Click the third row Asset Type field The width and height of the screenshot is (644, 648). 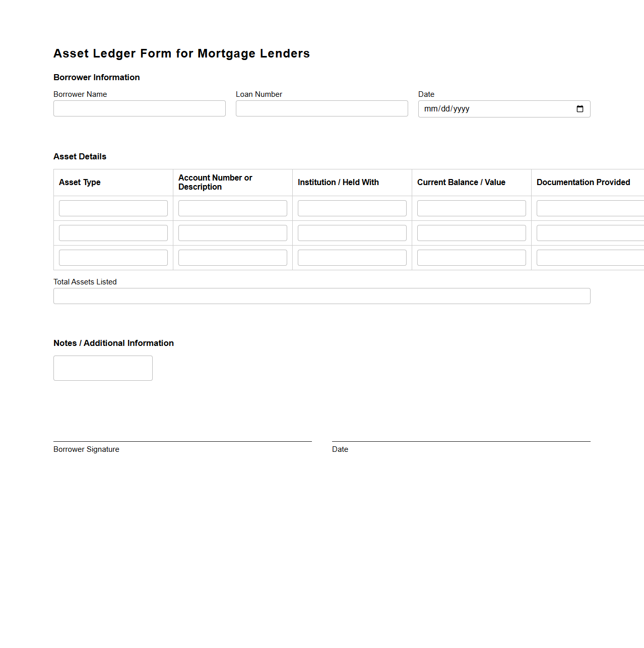pos(113,257)
